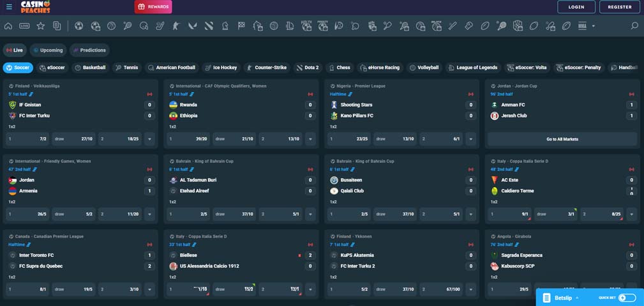Switch to the Predictions tab
This screenshot has height=306, width=644.
(x=89, y=50)
